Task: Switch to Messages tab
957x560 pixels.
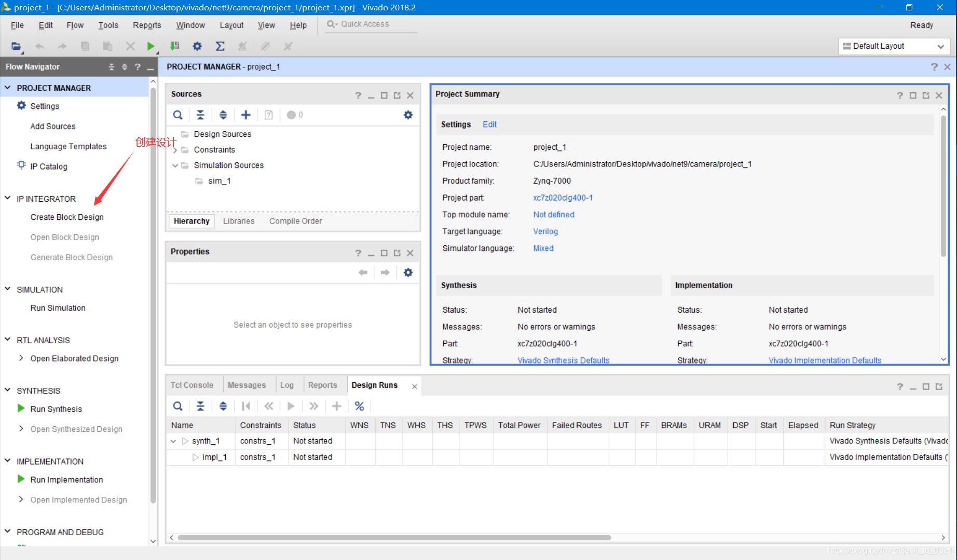Action: [247, 385]
